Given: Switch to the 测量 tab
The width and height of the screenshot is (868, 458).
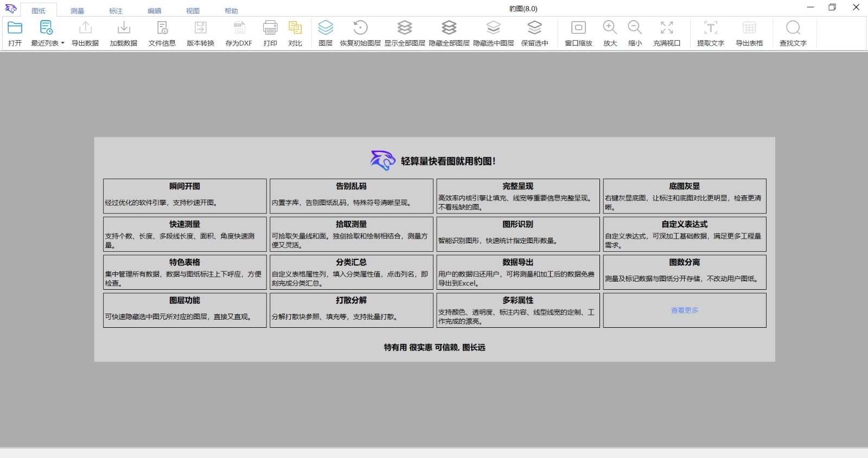Looking at the screenshot, I should click(77, 11).
